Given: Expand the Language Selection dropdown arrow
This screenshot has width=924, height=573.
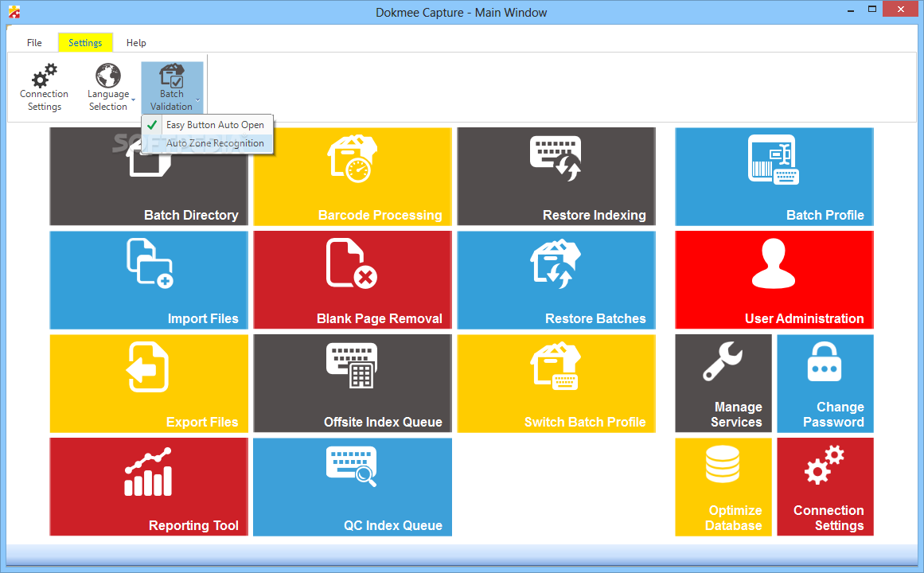Looking at the screenshot, I should pyautogui.click(x=133, y=100).
